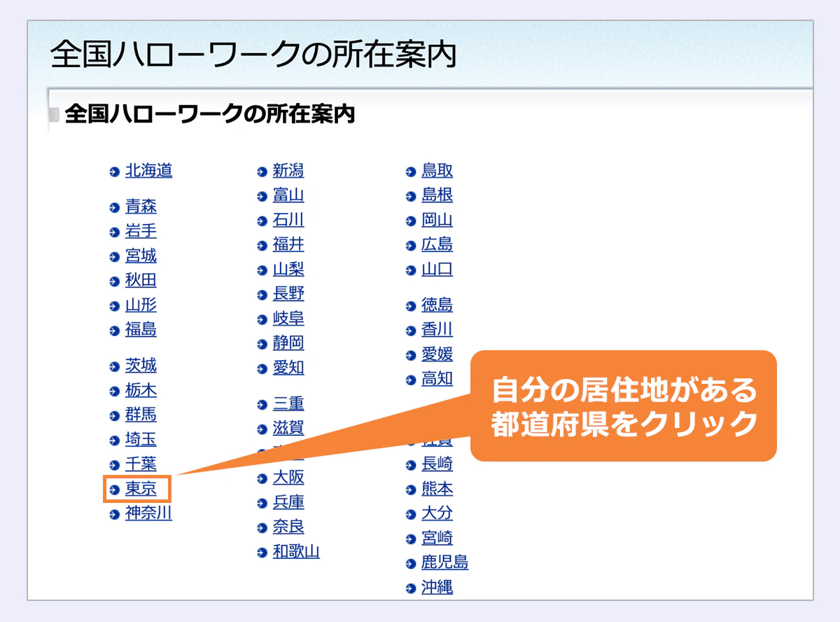Open the 滋賀 link
The image size is (840, 622).
288,428
